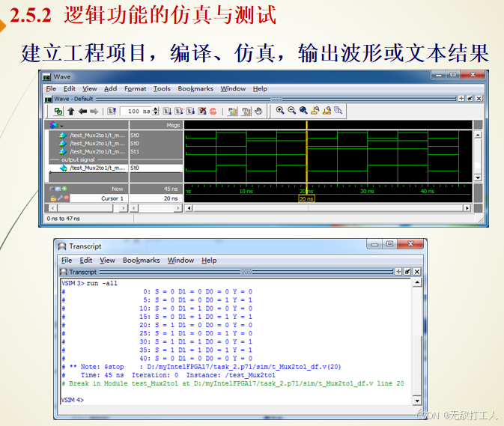Click the icon left of run length field
Screen dimensions: 504x426
click(x=112, y=111)
